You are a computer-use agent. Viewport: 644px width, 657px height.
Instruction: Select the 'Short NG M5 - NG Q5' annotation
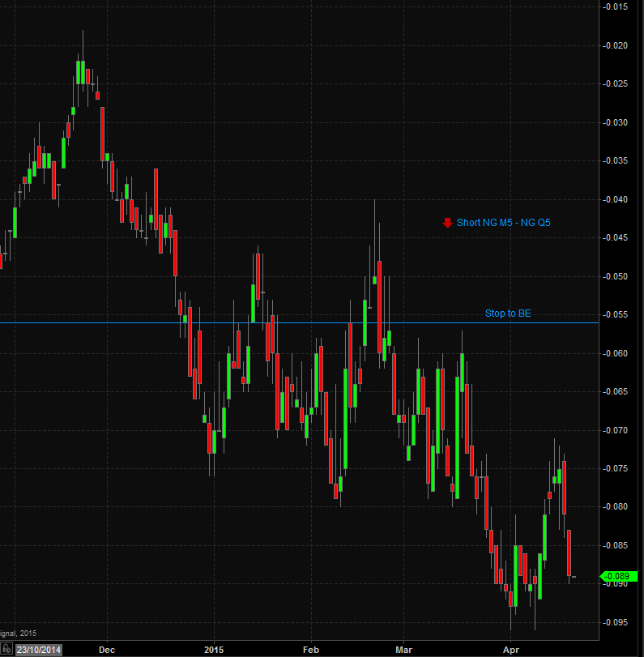coord(503,223)
